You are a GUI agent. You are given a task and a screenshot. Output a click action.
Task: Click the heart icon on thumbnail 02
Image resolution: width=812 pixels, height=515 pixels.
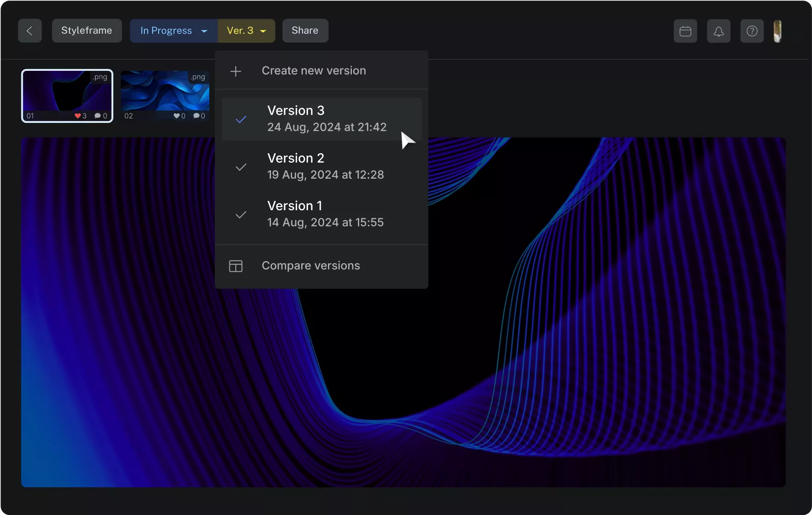click(176, 116)
